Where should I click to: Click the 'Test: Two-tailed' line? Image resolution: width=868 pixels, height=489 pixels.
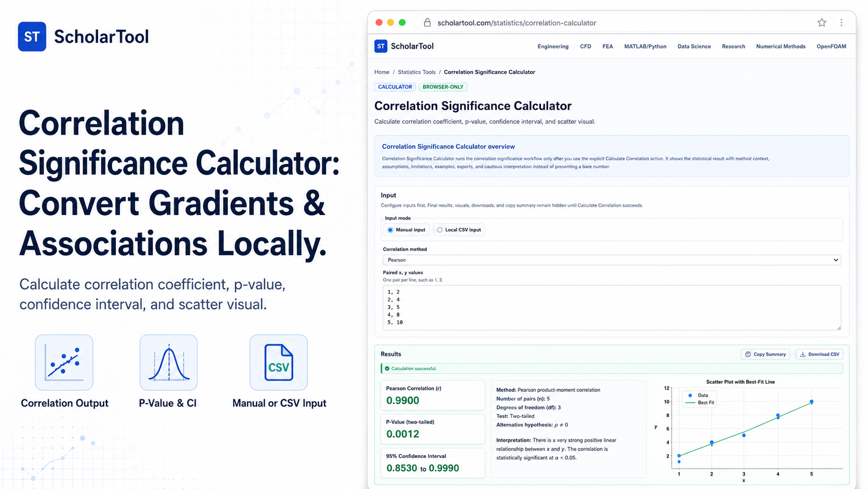515,416
